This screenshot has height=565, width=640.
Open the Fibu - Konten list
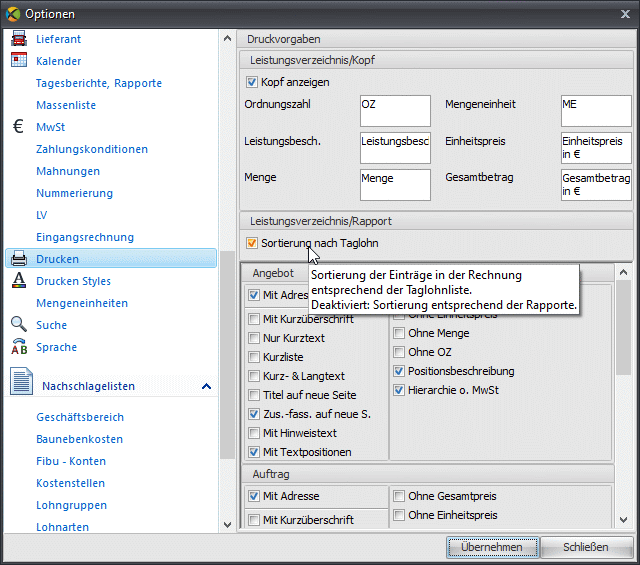[71, 461]
